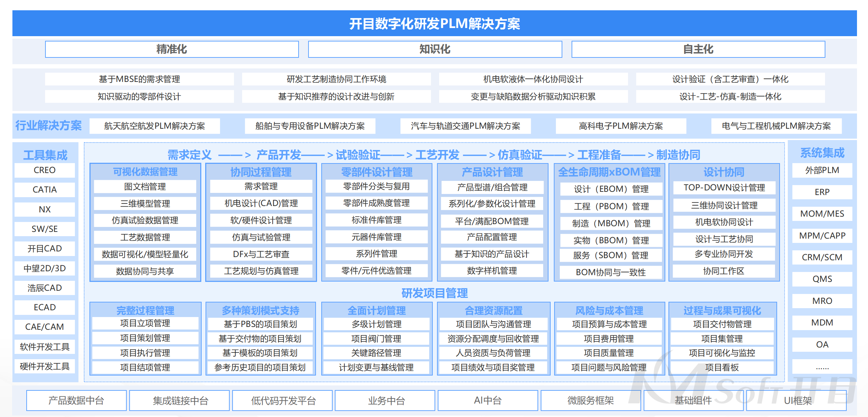Image resolution: width=868 pixels, height=417 pixels.
Task: Select the CREO tool integration entry
Action: click(x=44, y=170)
